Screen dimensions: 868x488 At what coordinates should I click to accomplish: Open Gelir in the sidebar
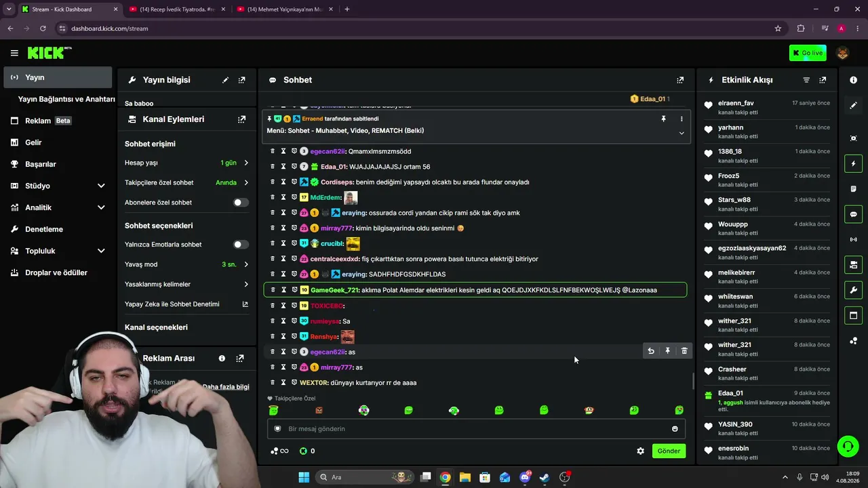(58, 142)
